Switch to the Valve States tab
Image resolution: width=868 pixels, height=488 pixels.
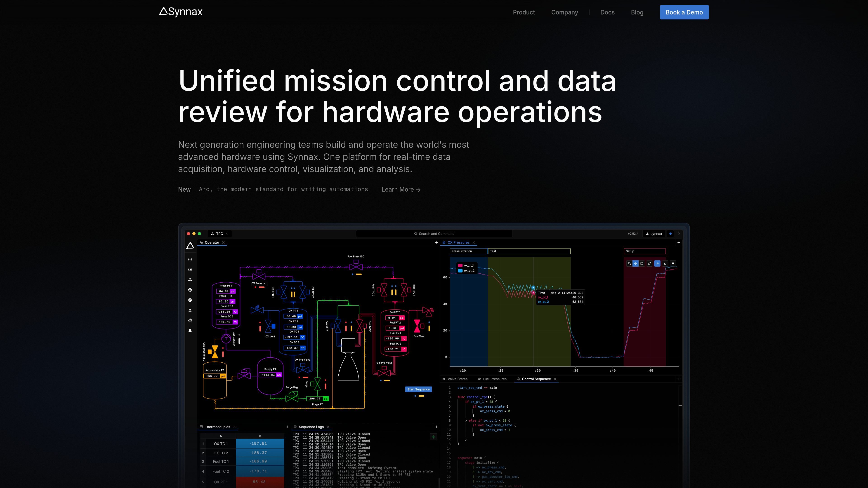455,379
